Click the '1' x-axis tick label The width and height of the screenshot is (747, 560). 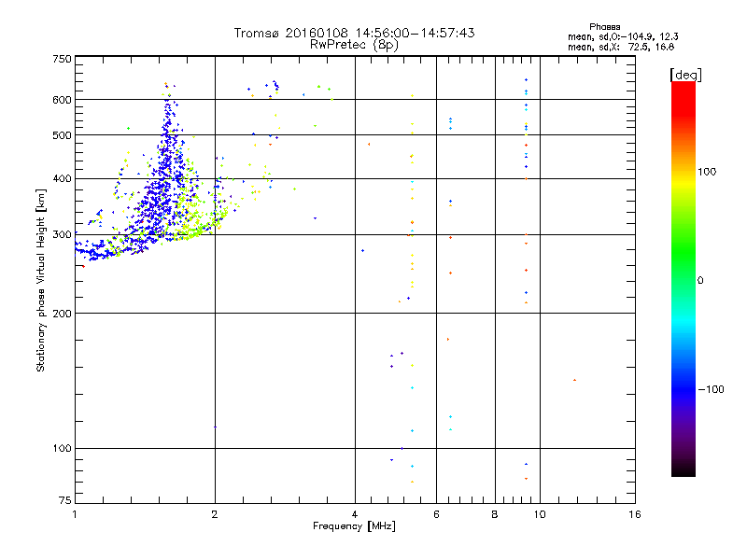click(75, 514)
